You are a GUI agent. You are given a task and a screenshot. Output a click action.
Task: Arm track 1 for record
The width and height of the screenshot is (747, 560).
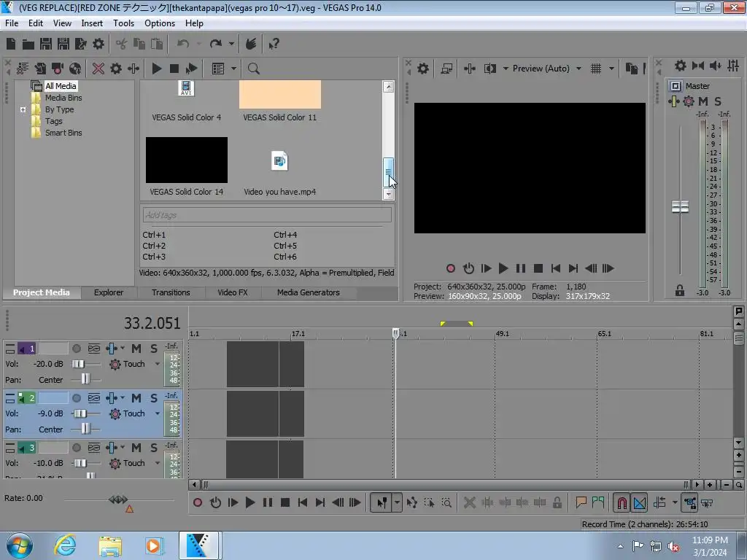coord(76,349)
